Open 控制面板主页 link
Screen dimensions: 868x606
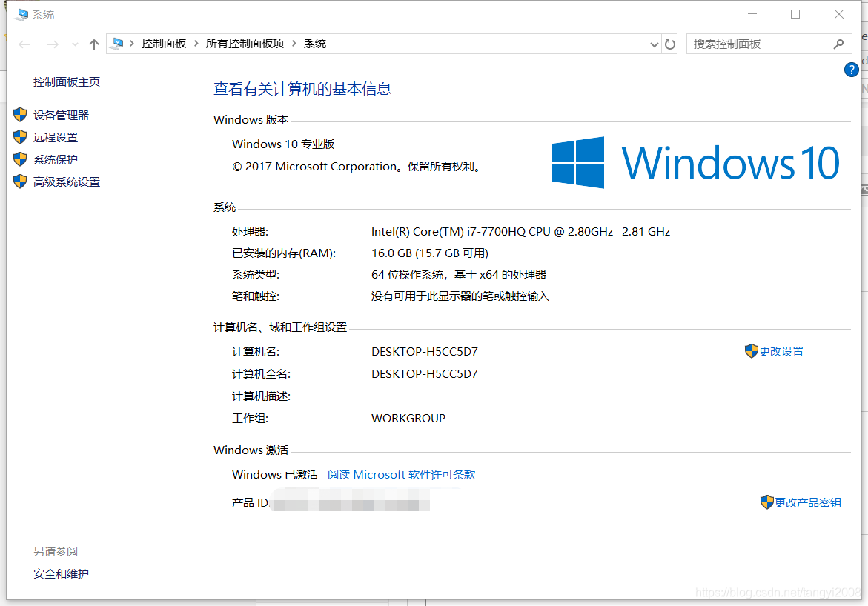tap(67, 82)
